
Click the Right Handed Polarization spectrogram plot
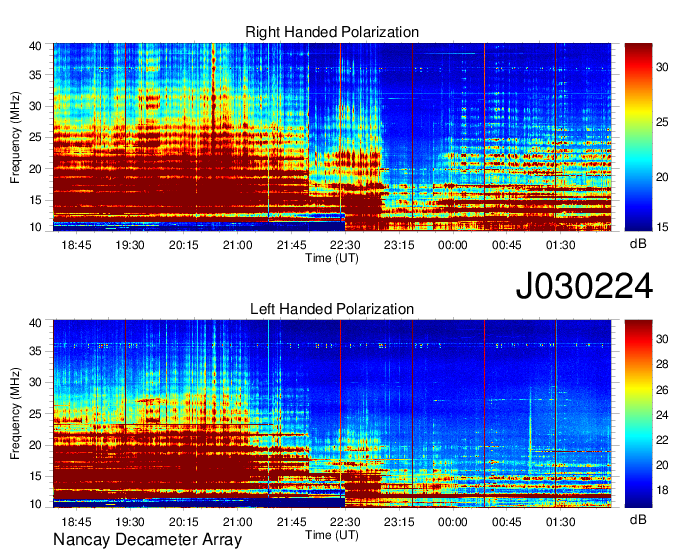pyautogui.click(x=332, y=137)
